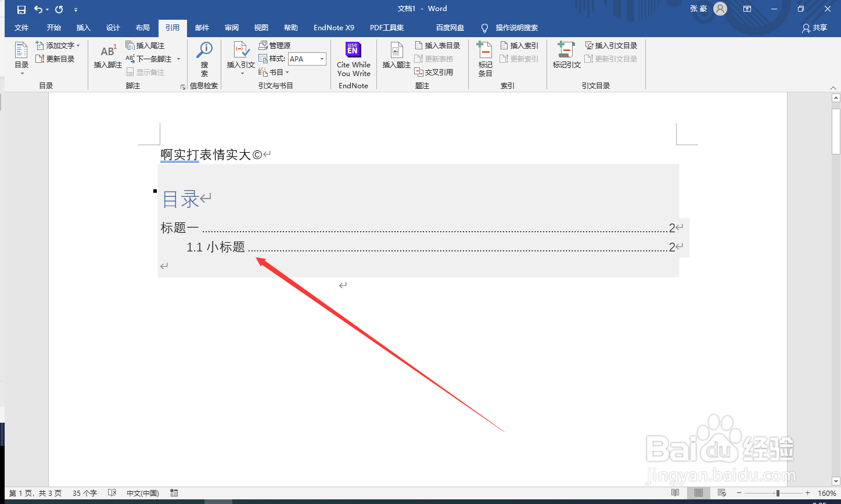
Task: Open the 脚注 dialog launcher
Action: pos(183,87)
